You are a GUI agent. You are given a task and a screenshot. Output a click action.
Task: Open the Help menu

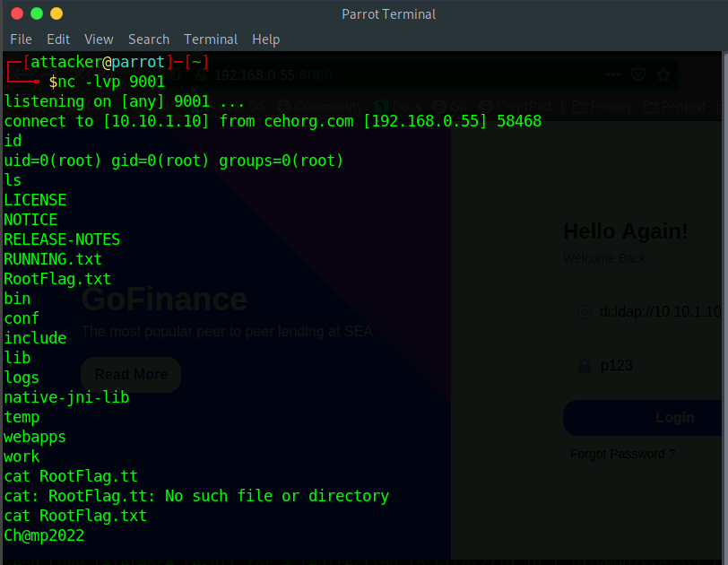point(265,39)
